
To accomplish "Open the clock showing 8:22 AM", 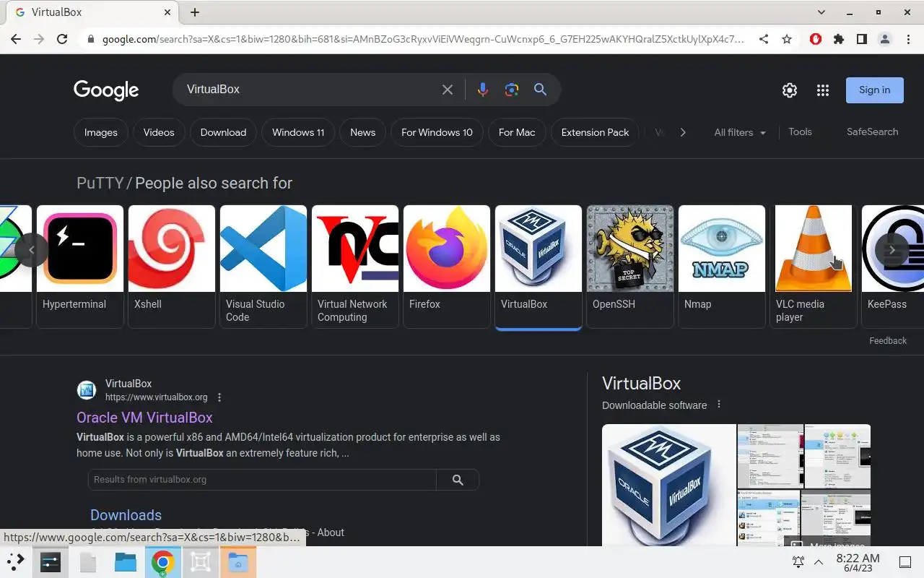I will click(x=858, y=562).
